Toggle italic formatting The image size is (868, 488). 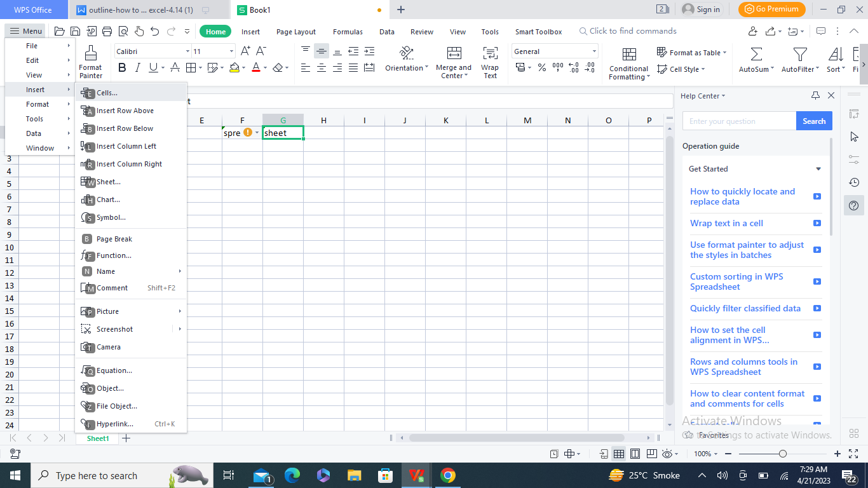[x=137, y=67]
